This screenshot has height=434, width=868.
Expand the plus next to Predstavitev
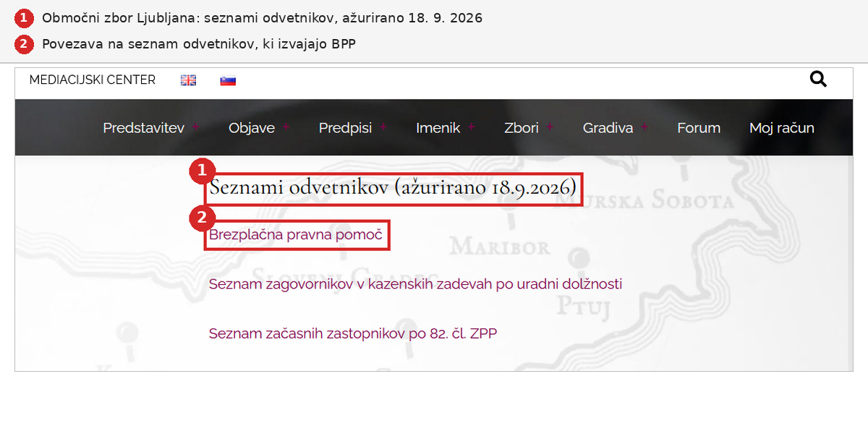(x=195, y=127)
